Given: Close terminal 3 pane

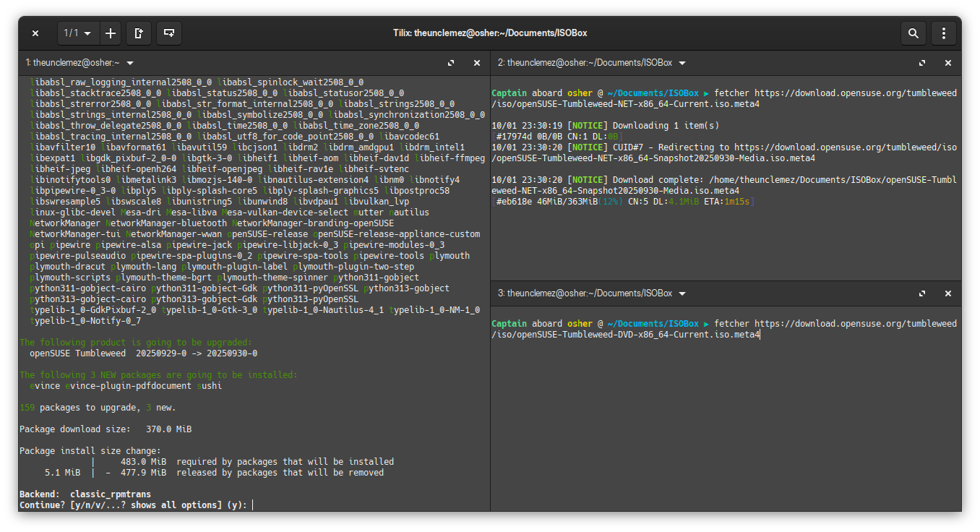Looking at the screenshot, I should pos(948,293).
